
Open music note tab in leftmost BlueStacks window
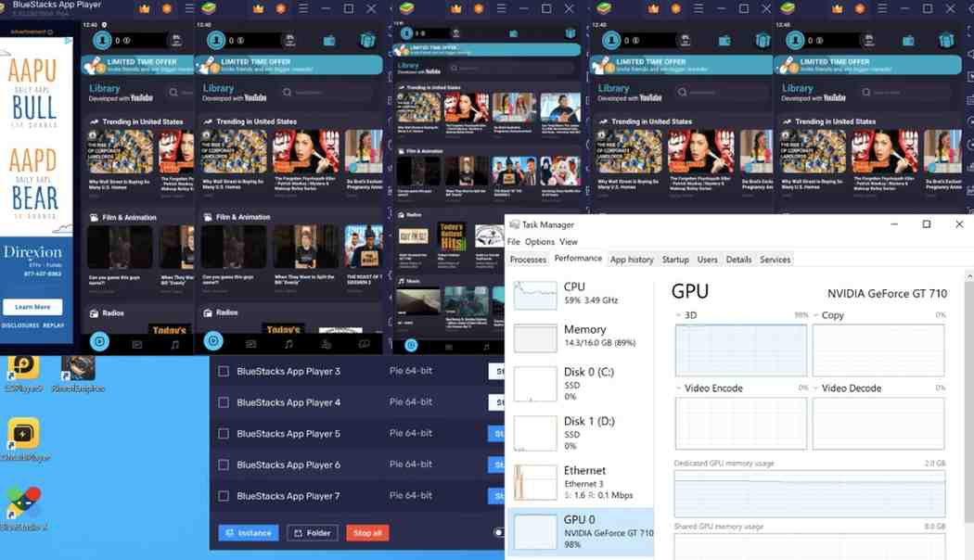coord(175,344)
